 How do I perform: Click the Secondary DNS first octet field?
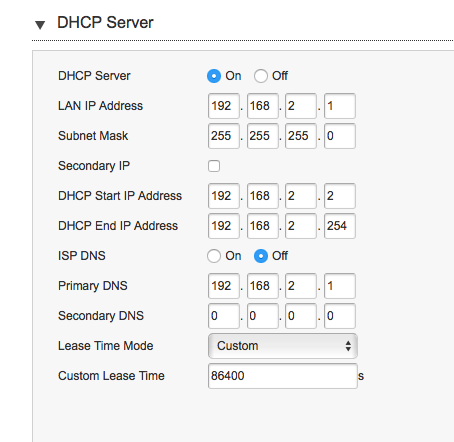[224, 316]
